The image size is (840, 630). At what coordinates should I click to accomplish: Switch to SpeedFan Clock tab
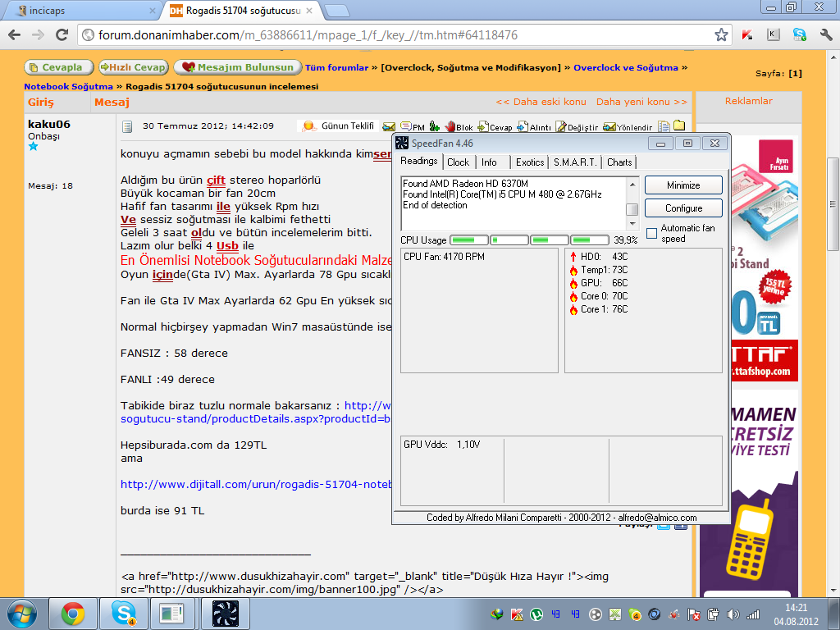tap(458, 162)
